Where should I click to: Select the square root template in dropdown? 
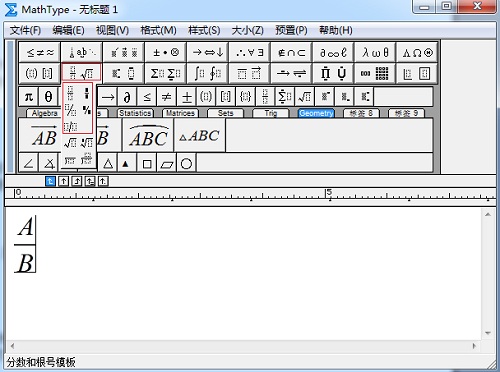(70, 143)
